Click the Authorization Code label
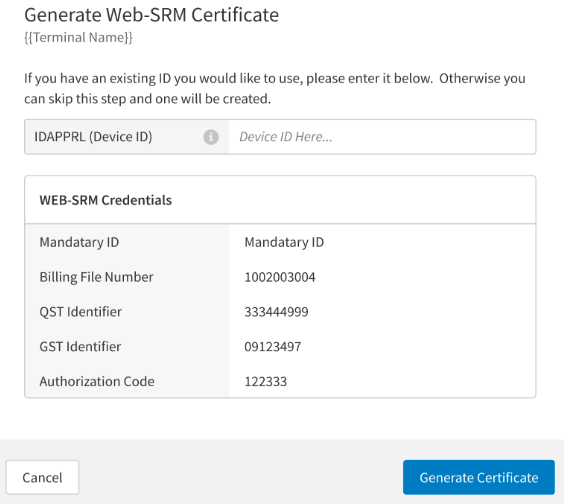564x504 pixels. pyautogui.click(x=97, y=381)
